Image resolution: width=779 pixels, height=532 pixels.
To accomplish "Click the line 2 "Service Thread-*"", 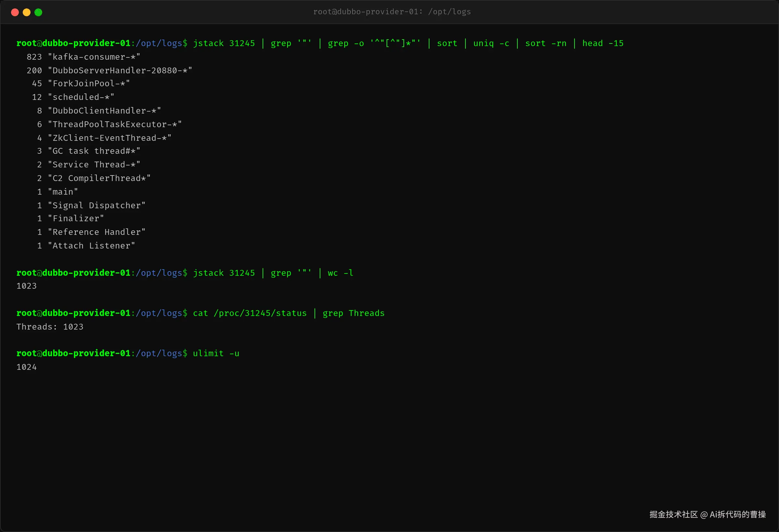I will 89,164.
